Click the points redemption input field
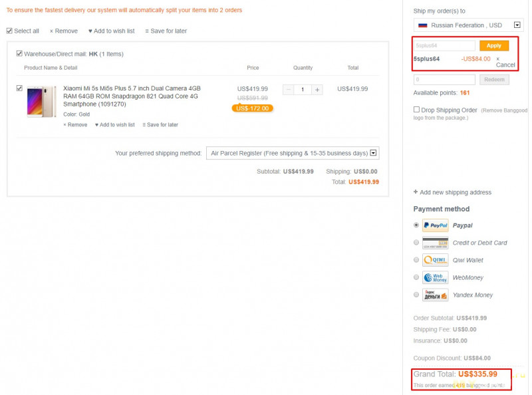Image resolution: width=532 pixels, height=395 pixels. coord(444,79)
